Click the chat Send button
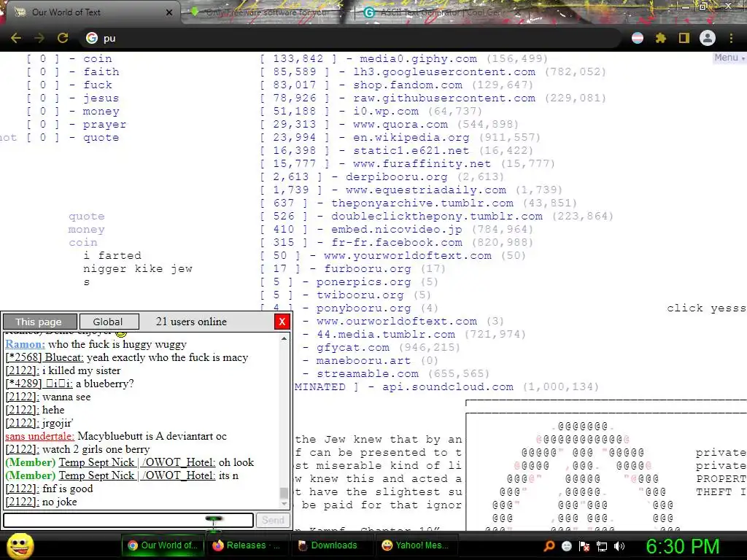The height and width of the screenshot is (560, 747). 273,520
